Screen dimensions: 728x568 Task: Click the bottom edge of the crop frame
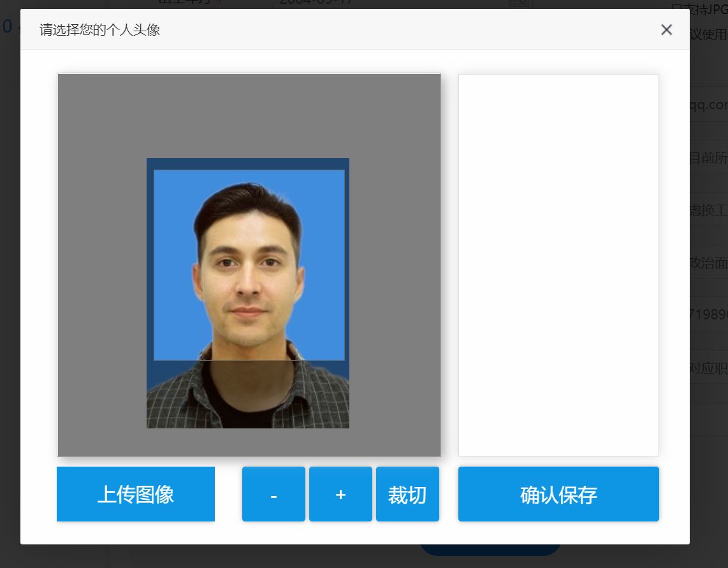click(x=249, y=360)
